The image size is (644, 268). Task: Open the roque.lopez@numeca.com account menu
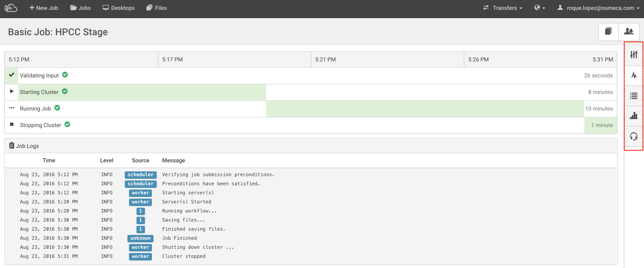[598, 8]
